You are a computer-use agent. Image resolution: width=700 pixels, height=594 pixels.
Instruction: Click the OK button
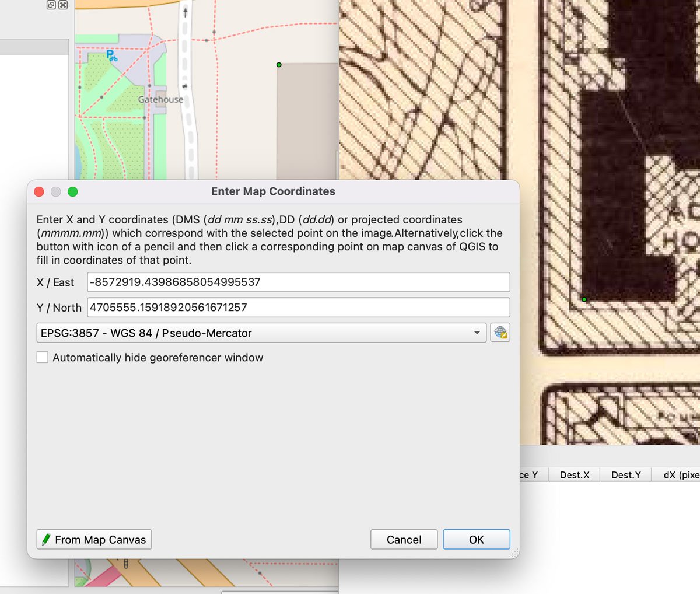pos(477,540)
